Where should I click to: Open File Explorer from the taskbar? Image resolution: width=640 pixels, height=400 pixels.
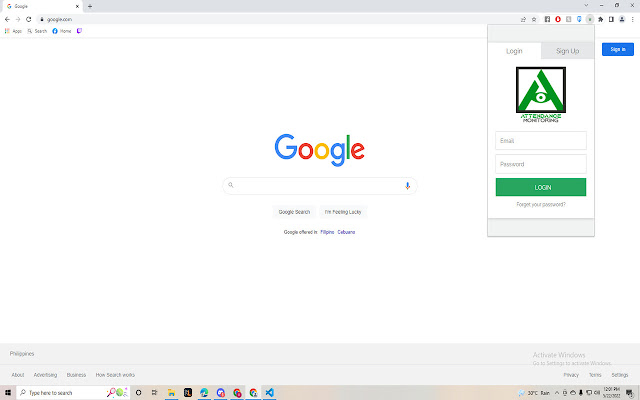[x=171, y=393]
